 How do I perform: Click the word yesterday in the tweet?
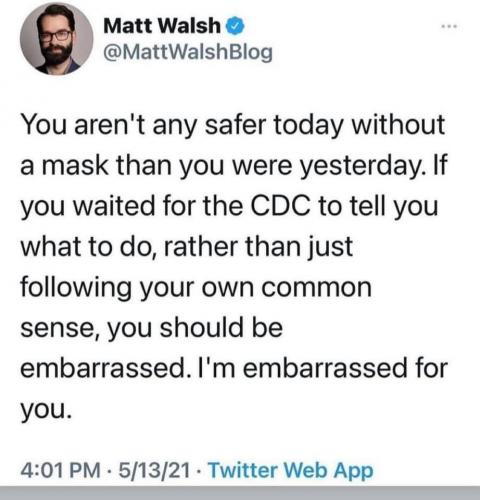(x=362, y=166)
